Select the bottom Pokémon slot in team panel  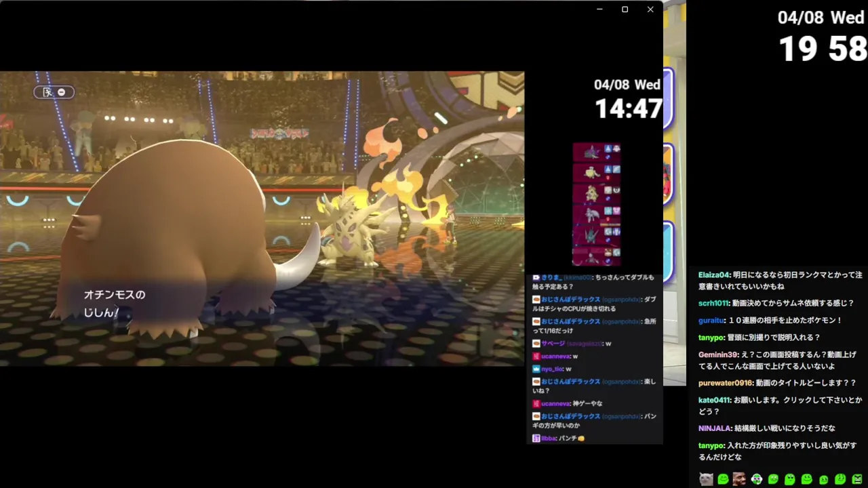tap(597, 256)
